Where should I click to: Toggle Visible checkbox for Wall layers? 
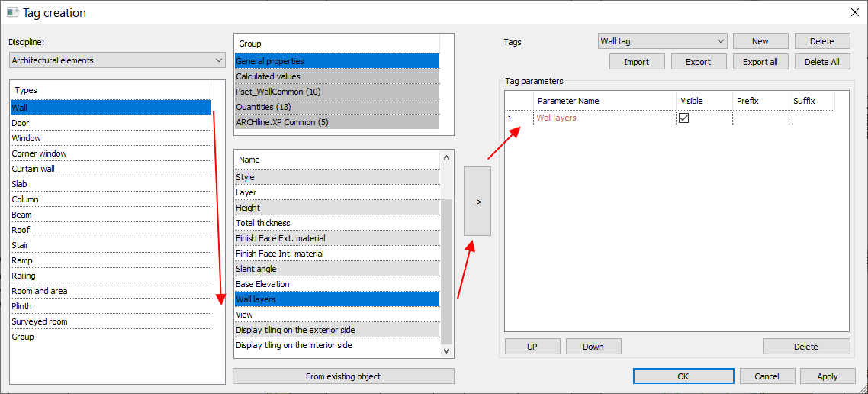(683, 118)
